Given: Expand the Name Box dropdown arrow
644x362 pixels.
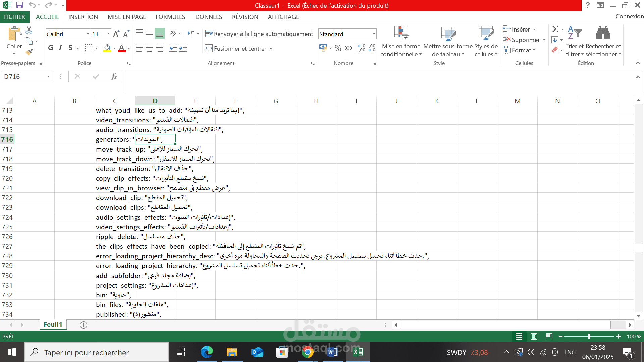Looking at the screenshot, I should 48,77.
